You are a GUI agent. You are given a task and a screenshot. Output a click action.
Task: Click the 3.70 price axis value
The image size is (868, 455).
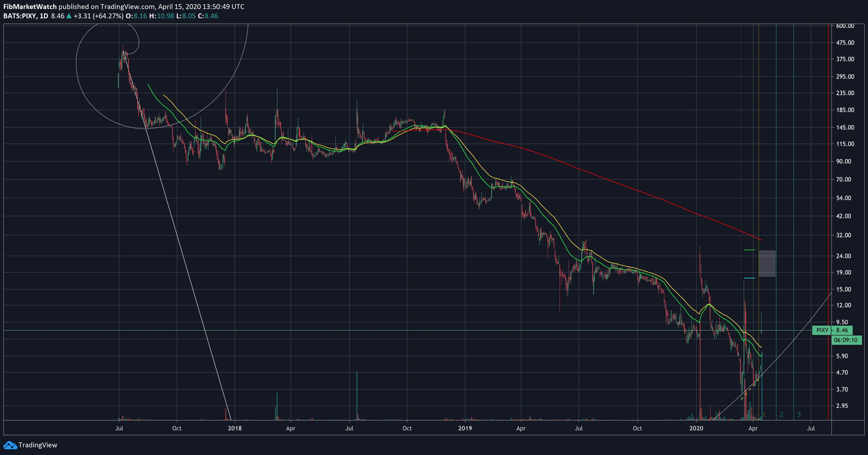coord(842,390)
